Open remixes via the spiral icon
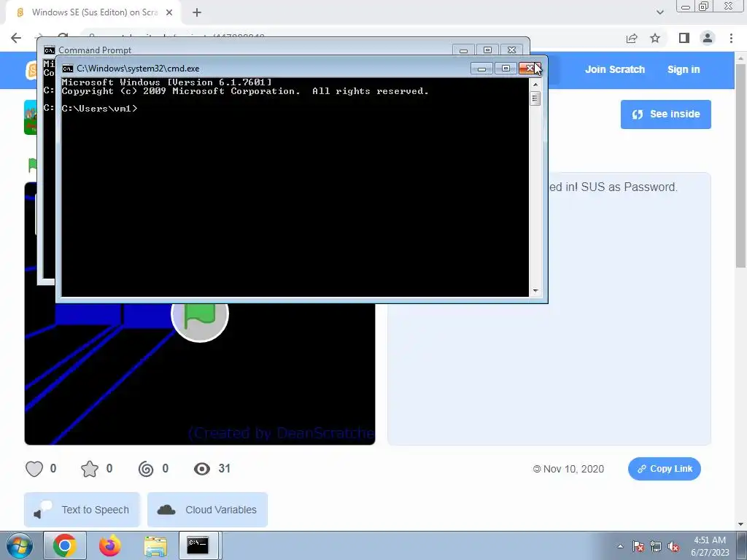 146,469
